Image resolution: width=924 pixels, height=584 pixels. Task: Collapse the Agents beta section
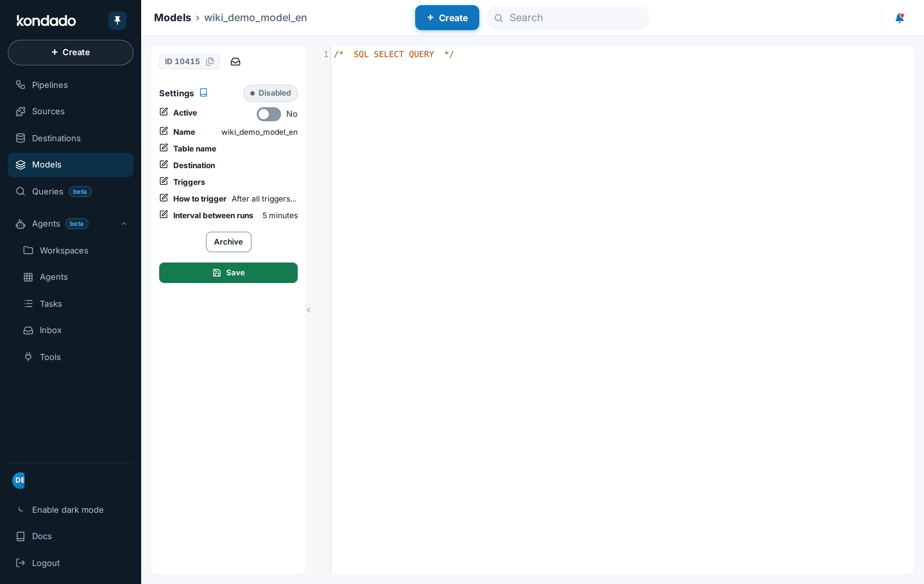[124, 224]
